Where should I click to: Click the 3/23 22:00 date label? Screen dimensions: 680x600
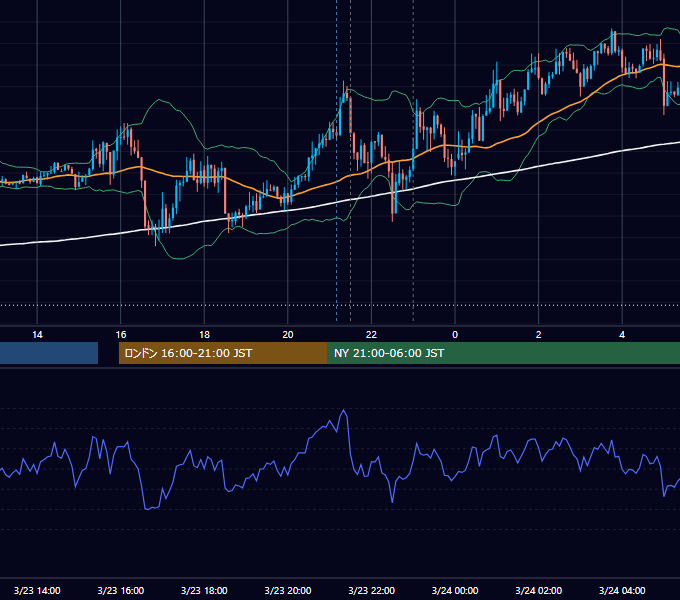pyautogui.click(x=372, y=590)
